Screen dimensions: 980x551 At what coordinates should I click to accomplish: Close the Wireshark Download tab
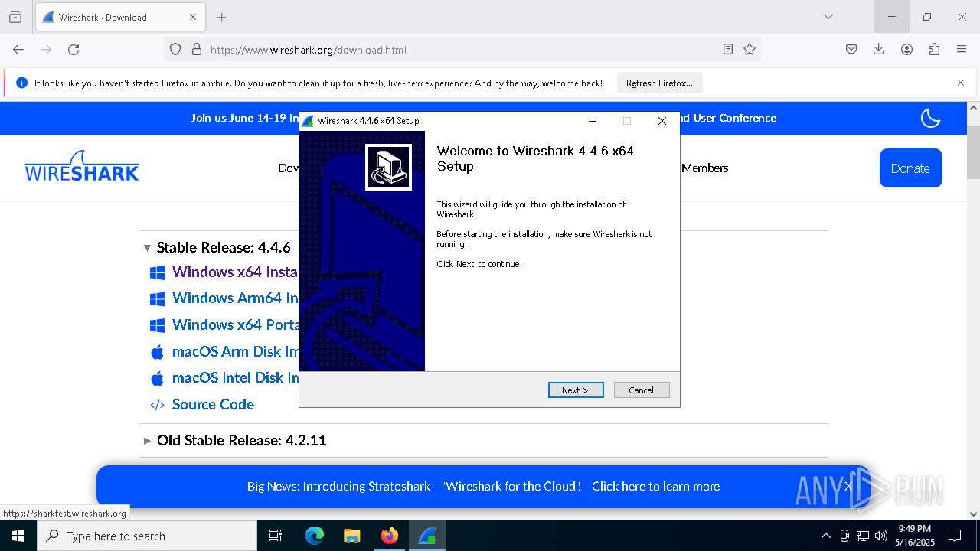(x=193, y=17)
